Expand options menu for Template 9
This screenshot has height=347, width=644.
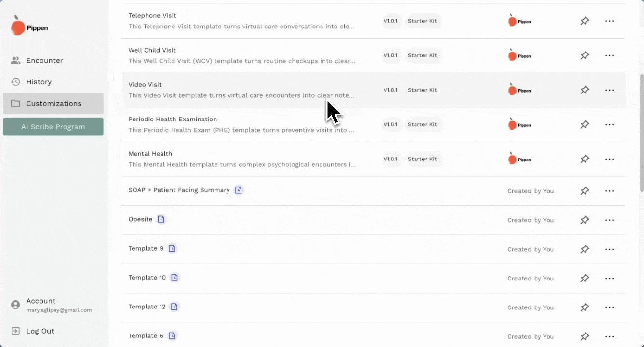tap(609, 249)
